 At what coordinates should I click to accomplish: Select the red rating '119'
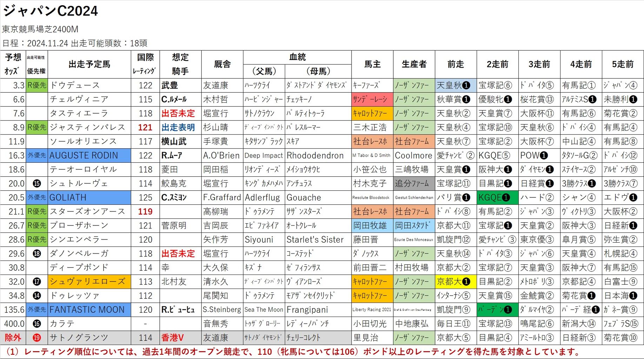(145, 211)
